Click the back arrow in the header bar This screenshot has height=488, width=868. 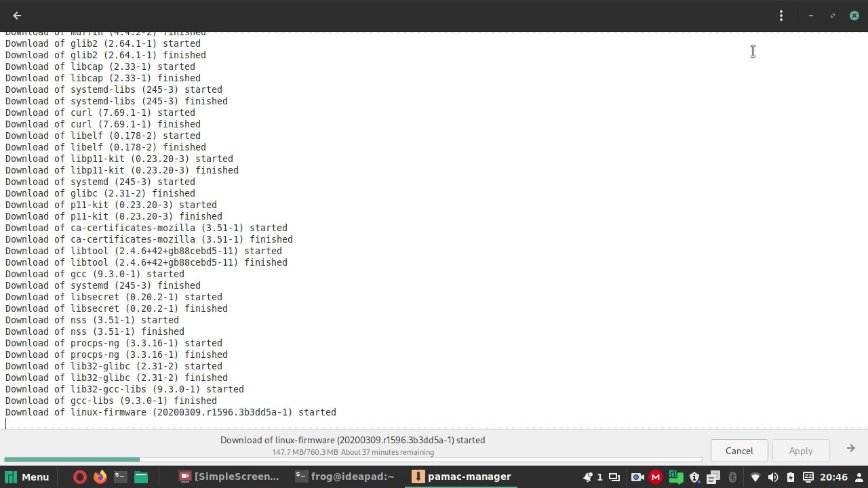(17, 15)
